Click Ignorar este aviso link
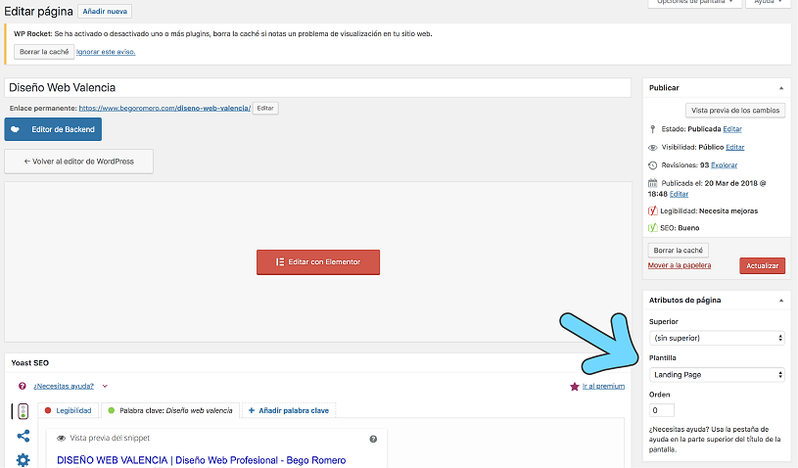The height and width of the screenshot is (468, 798). click(106, 52)
